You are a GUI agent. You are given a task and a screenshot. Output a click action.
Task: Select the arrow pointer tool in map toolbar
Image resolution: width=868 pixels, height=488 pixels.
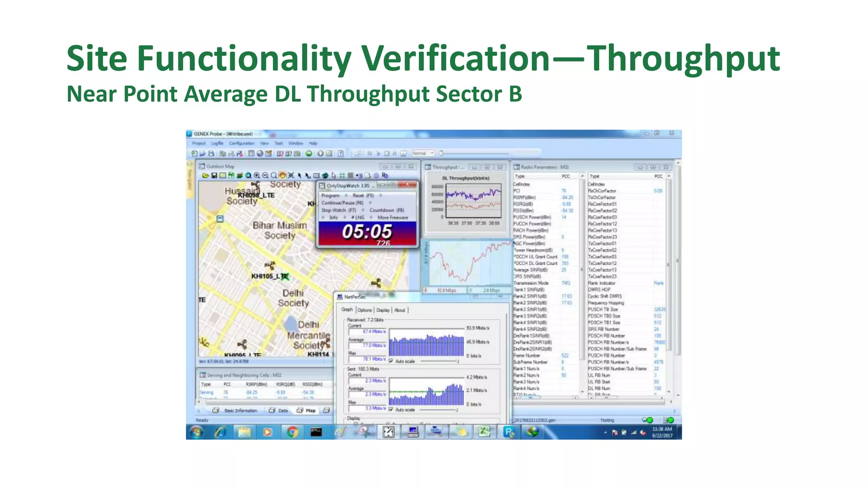pos(300,175)
